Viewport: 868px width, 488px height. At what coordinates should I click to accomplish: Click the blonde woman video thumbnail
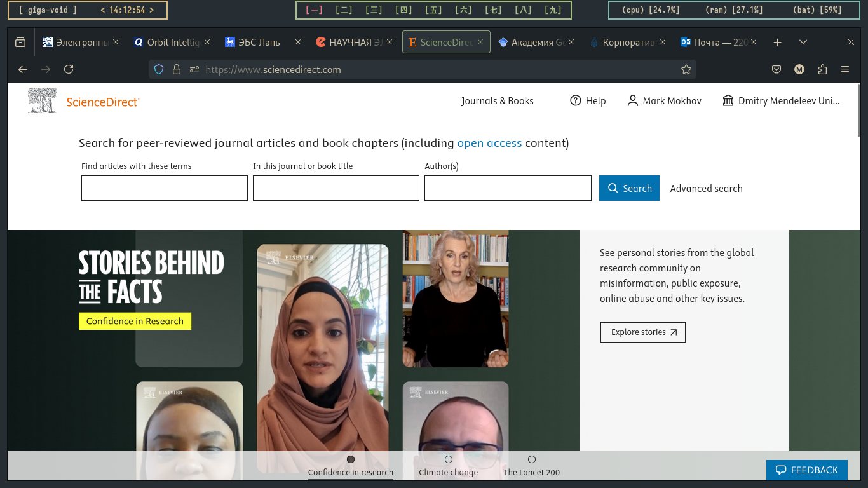[456, 299]
